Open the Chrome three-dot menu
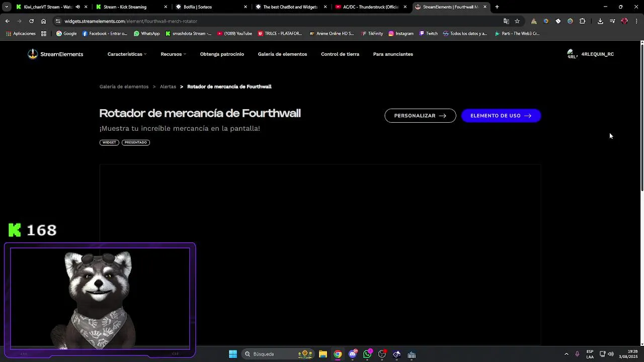The width and height of the screenshot is (644, 362). [636, 21]
